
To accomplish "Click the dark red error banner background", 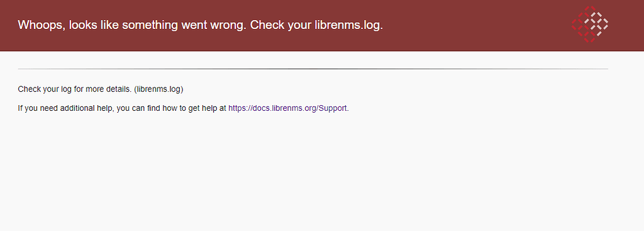I will [472, 25].
